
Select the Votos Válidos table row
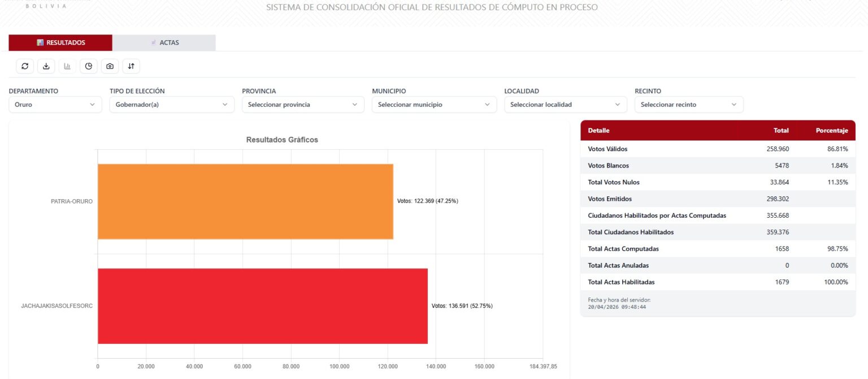click(x=718, y=149)
